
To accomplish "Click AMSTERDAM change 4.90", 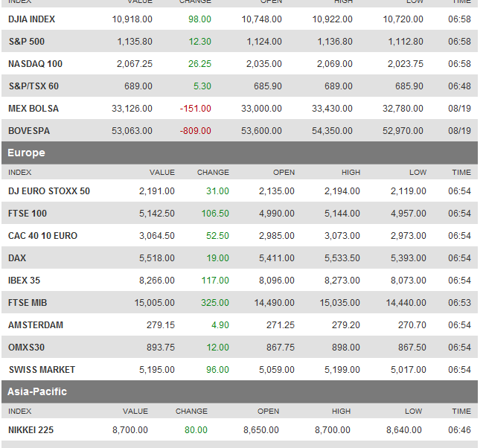I will point(220,325).
